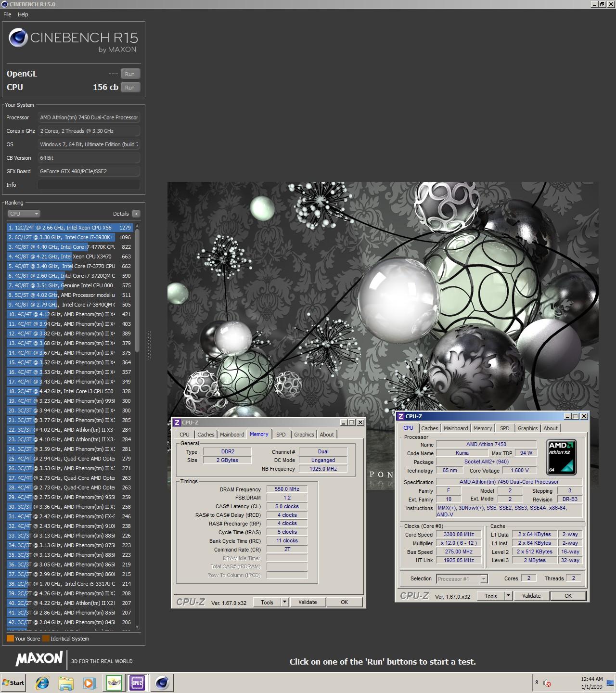Click the CPU-Z title icon of memory window
The height and width of the screenshot is (693, 616).
click(177, 423)
